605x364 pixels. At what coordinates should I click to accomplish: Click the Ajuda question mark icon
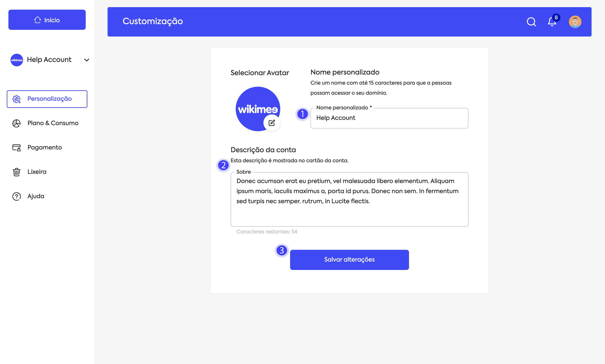(16, 196)
